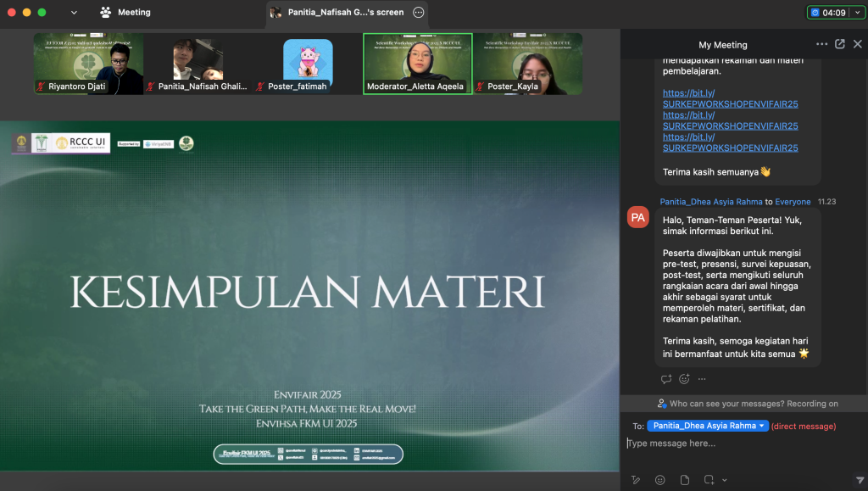Open more options for shared screen tab
The height and width of the screenshot is (491, 868).
point(418,13)
